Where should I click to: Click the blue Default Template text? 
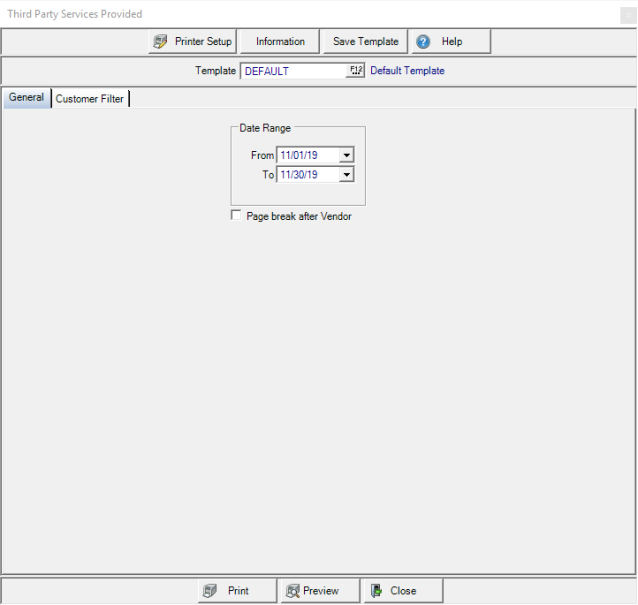(x=407, y=71)
